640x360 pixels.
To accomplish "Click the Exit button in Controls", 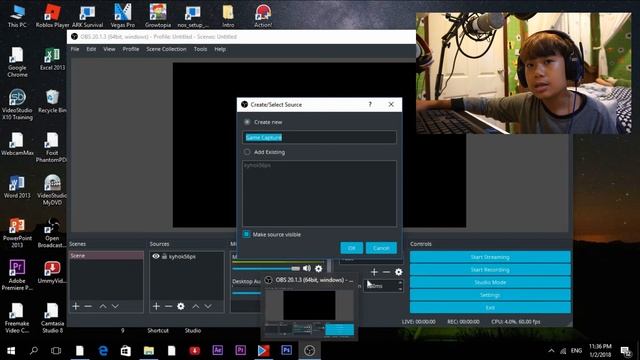I will coord(490,307).
